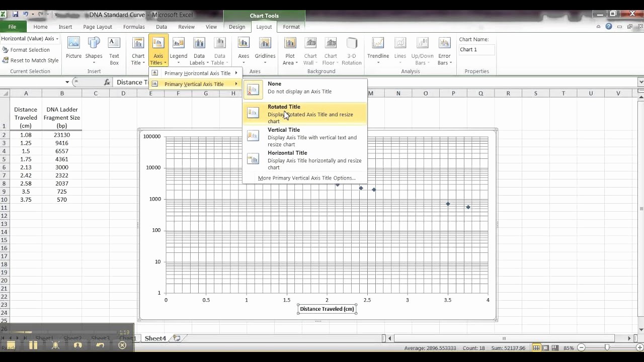Open the 3-D Rotation settings
The height and width of the screenshot is (362, 644).
[351, 50]
